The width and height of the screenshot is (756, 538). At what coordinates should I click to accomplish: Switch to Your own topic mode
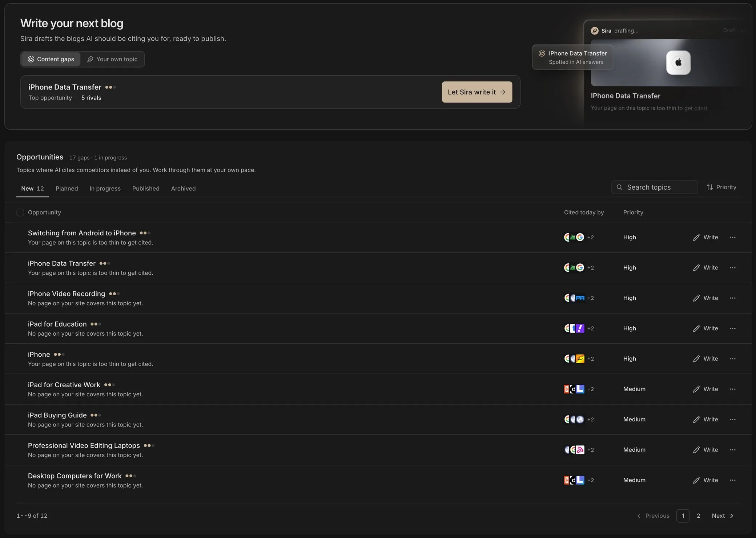112,59
